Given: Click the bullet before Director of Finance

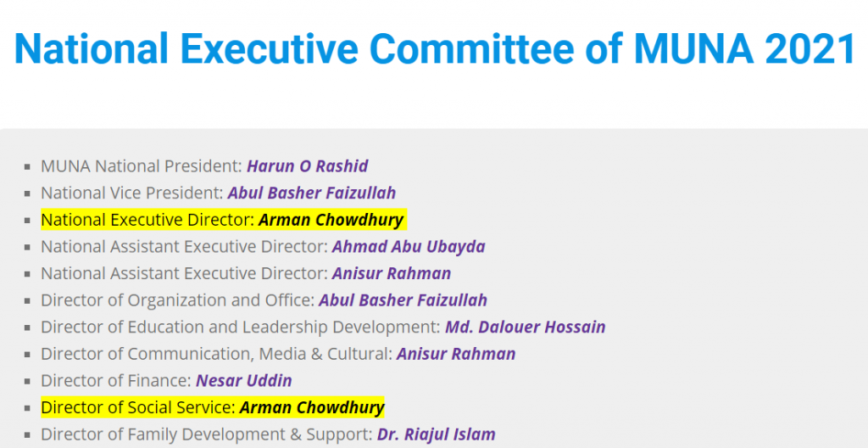Looking at the screenshot, I should coord(27,382).
